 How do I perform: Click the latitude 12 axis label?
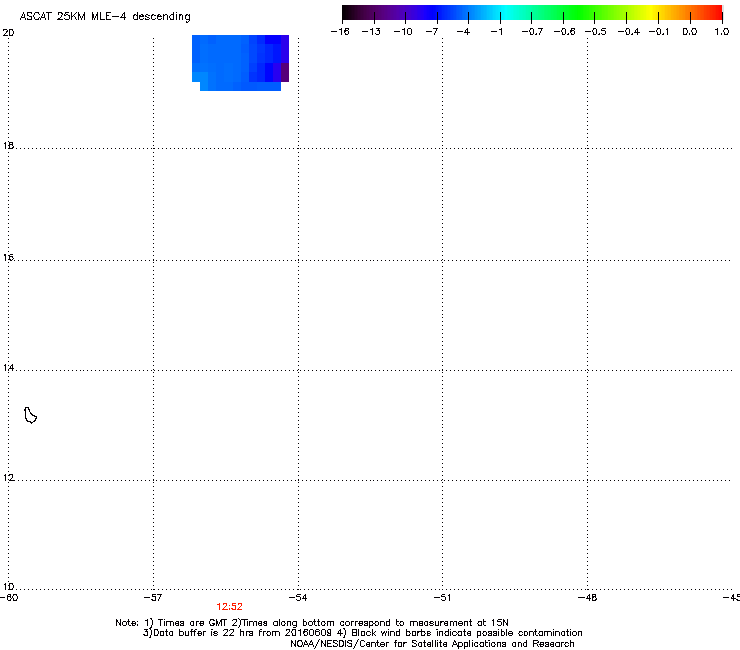tap(8, 478)
